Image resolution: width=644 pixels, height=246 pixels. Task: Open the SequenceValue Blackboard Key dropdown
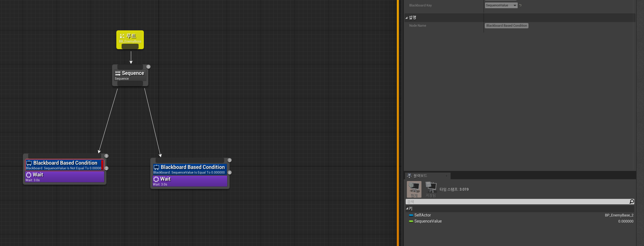pos(501,5)
